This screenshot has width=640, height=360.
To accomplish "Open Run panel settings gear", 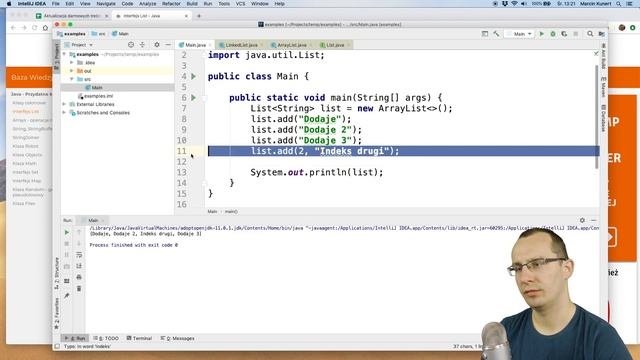I will (x=582, y=220).
